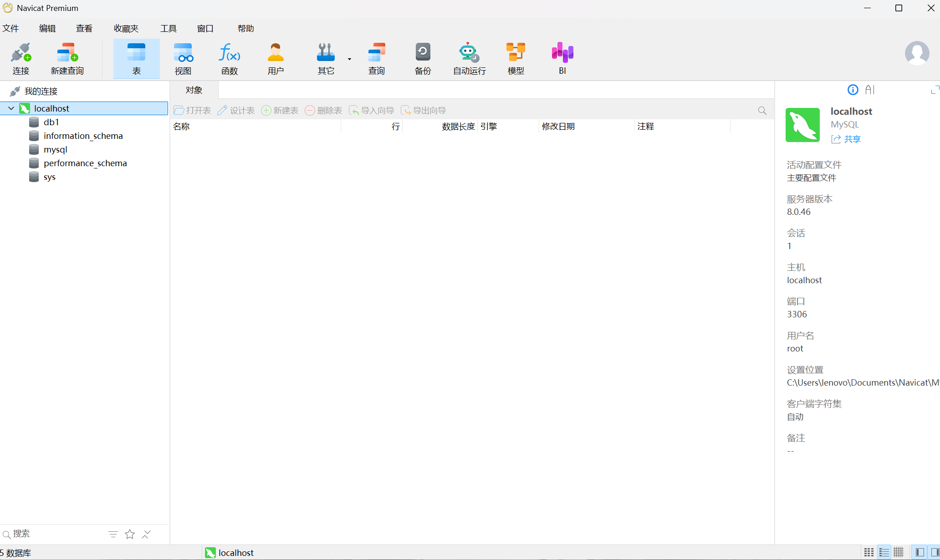
Task: Collapse the localhost connection node
Action: (11, 108)
